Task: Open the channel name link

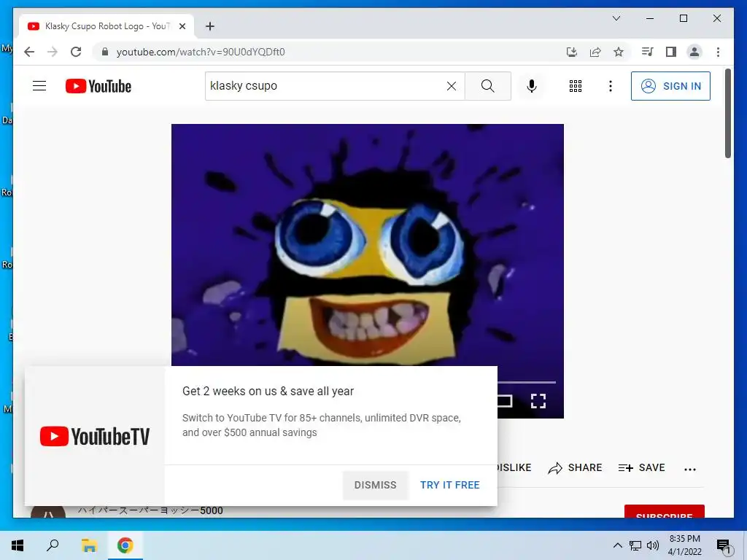Action: pyautogui.click(x=150, y=510)
